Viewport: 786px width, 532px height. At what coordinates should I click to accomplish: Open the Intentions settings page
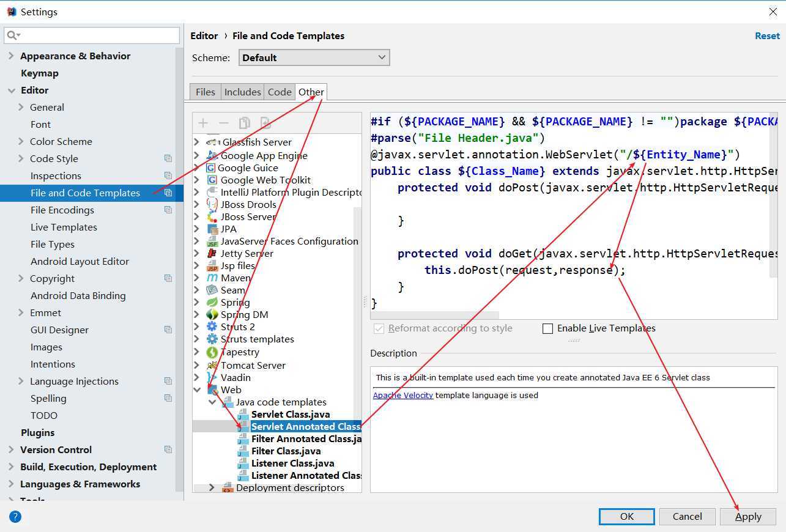tap(53, 364)
